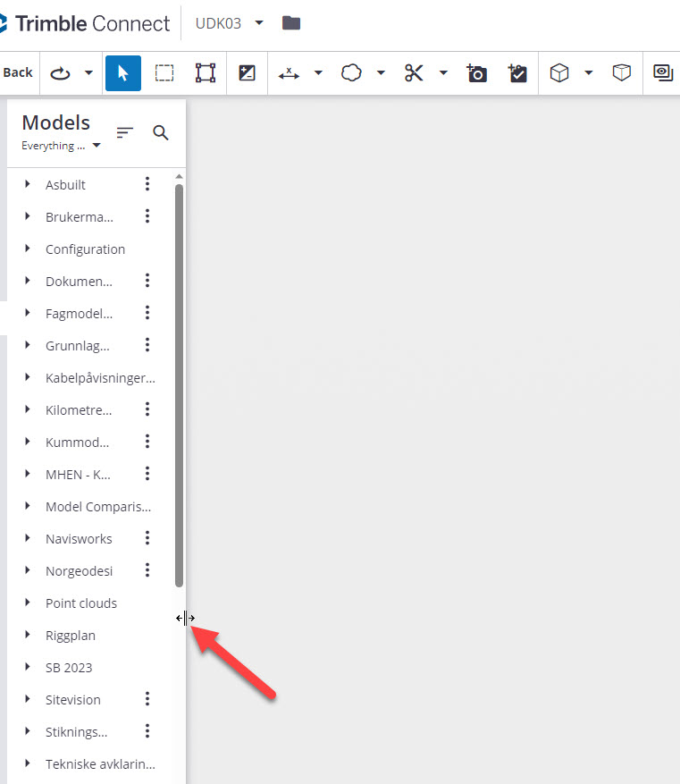Click the folder icon next to UDK03
680x784 pixels.
pos(290,23)
